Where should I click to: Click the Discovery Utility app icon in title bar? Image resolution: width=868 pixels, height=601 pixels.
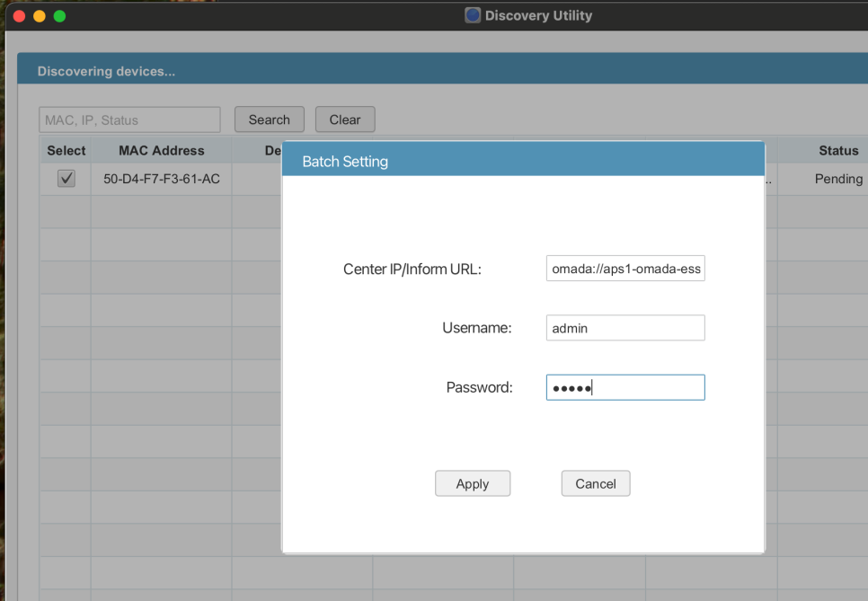pos(473,15)
